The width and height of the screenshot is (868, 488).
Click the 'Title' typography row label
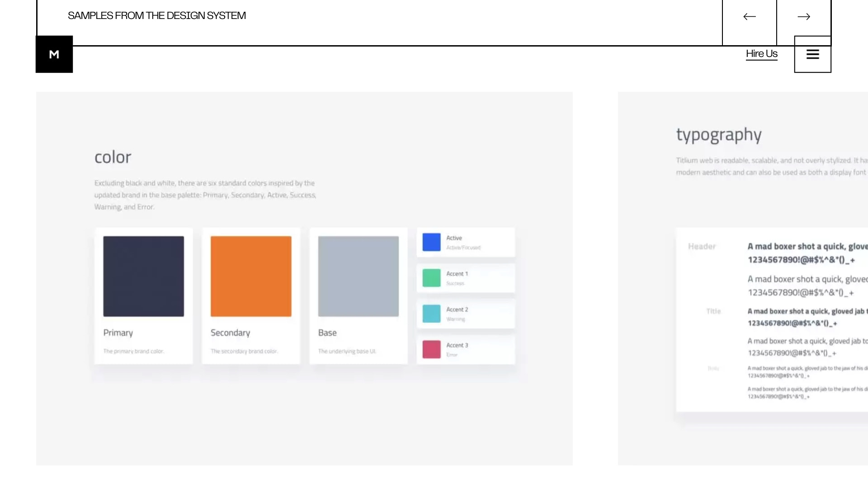coord(713,311)
